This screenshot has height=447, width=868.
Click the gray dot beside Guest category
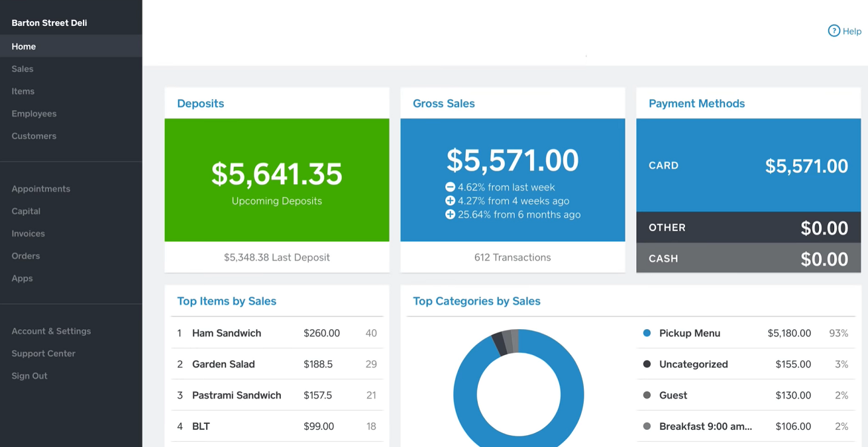[x=647, y=395]
